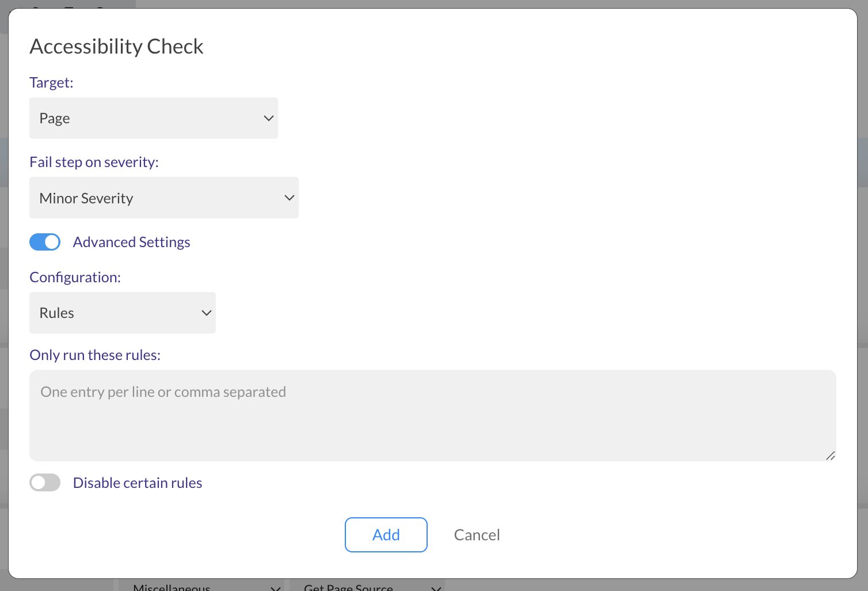Click the chevron next to Get Page Source
Screen dimensions: 868x591
point(436,588)
